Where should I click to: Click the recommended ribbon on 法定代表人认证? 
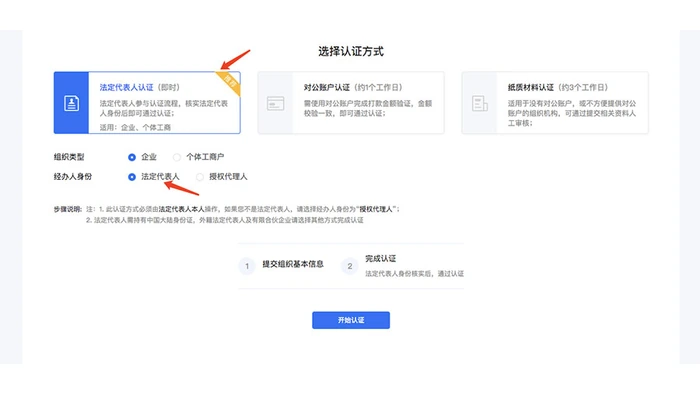[229, 83]
